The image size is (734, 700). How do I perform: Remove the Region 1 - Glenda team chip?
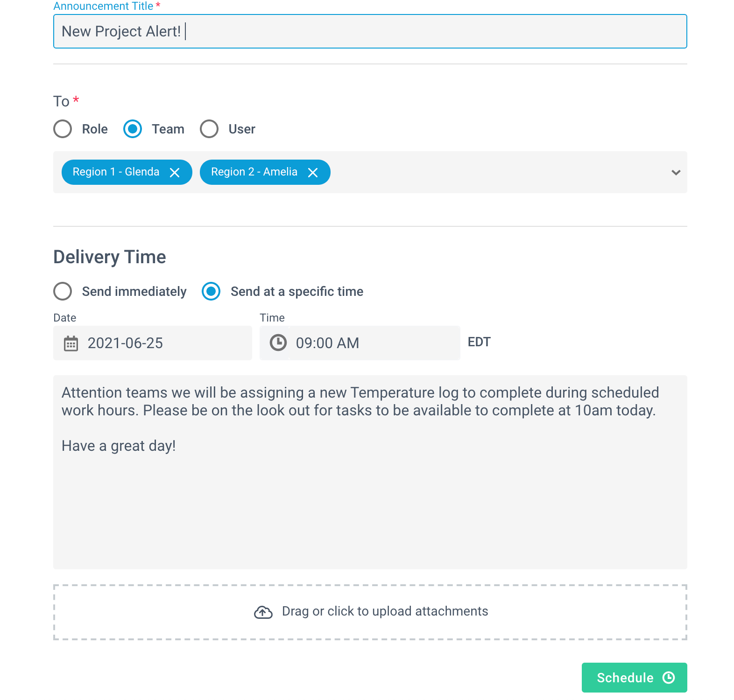click(x=175, y=173)
